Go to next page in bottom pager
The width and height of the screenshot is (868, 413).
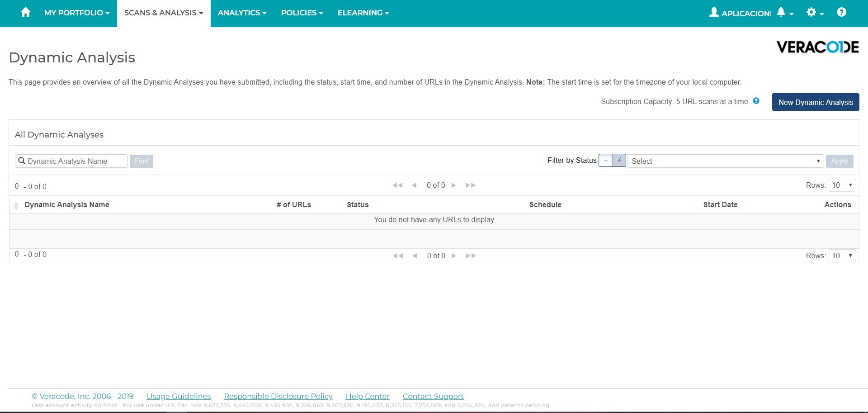click(454, 256)
